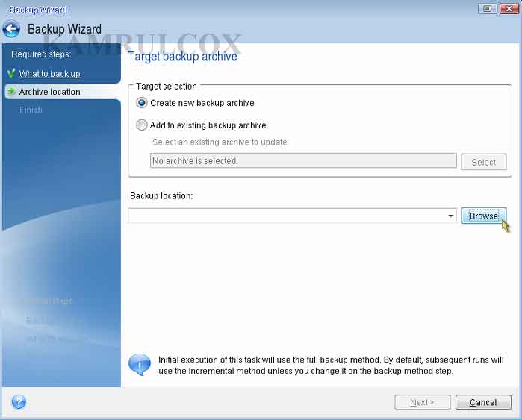This screenshot has width=522, height=420.
Task: Click the No archive is selected field
Action: point(303,161)
